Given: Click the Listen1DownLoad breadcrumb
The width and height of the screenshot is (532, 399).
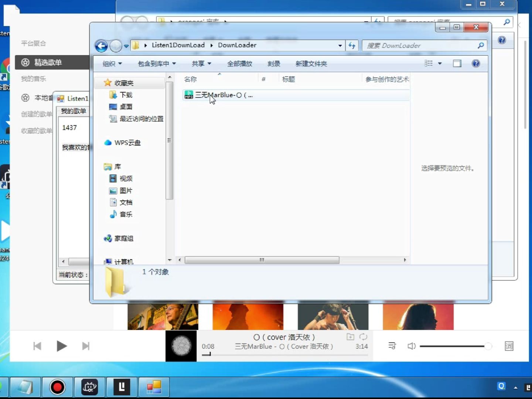Looking at the screenshot, I should [178, 45].
